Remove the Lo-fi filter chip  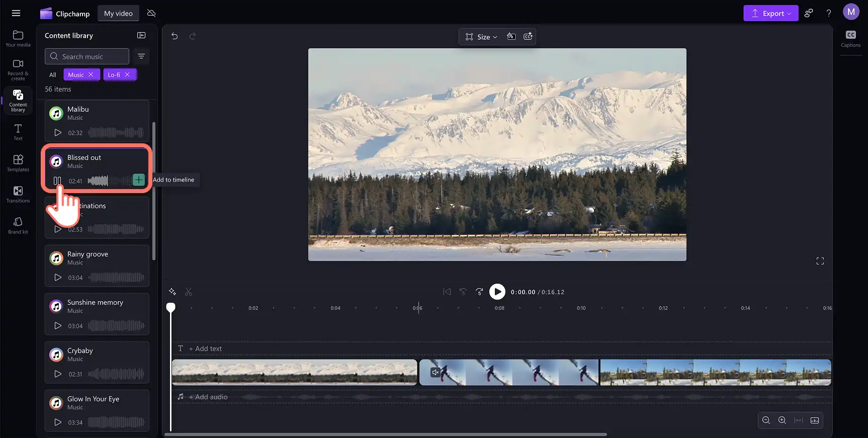coord(128,74)
